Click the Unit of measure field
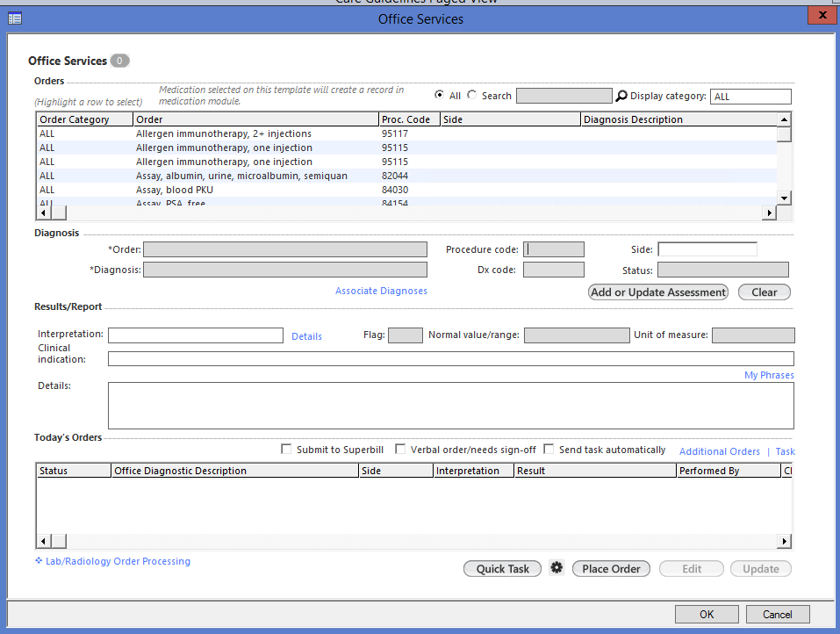Screen dimensions: 840x634 point(753,335)
